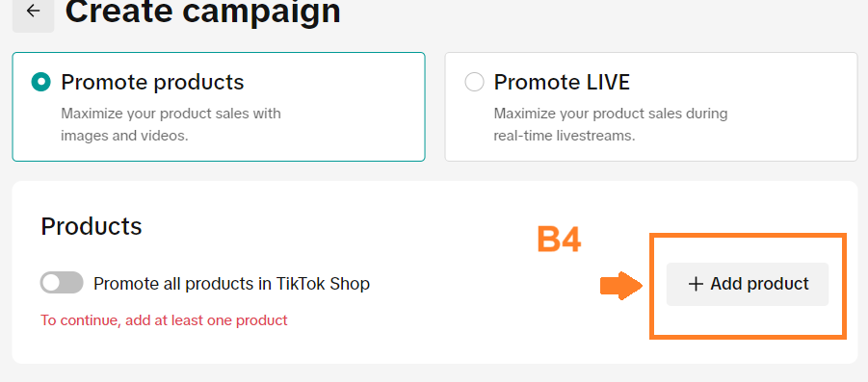Image resolution: width=868 pixels, height=382 pixels.
Task: Click the Promote products card title
Action: tap(152, 82)
